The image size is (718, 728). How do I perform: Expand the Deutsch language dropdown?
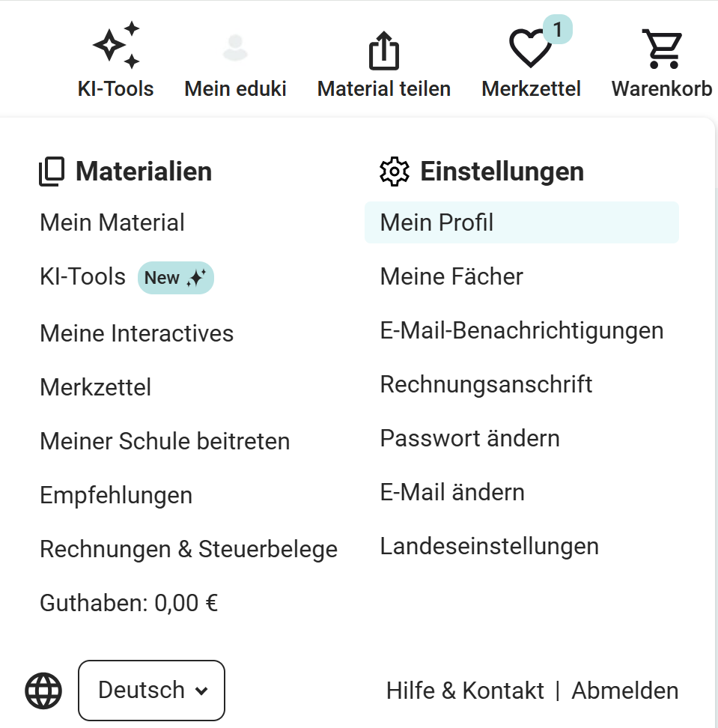point(151,690)
